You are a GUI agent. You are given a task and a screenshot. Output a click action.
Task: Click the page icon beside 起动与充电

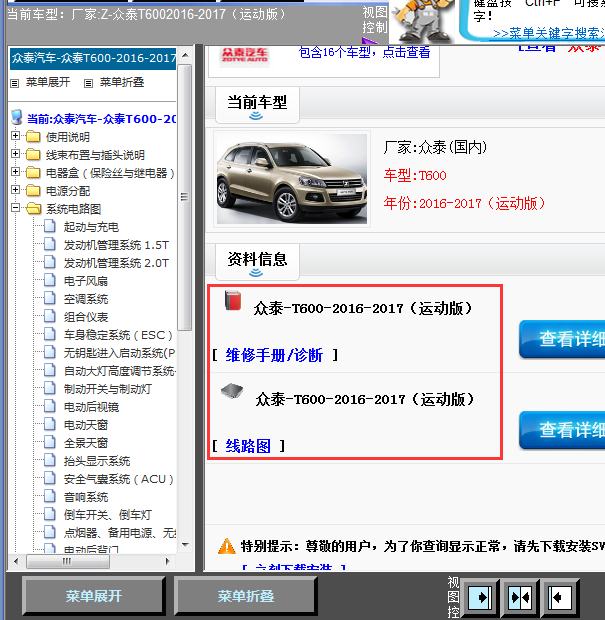(x=49, y=226)
